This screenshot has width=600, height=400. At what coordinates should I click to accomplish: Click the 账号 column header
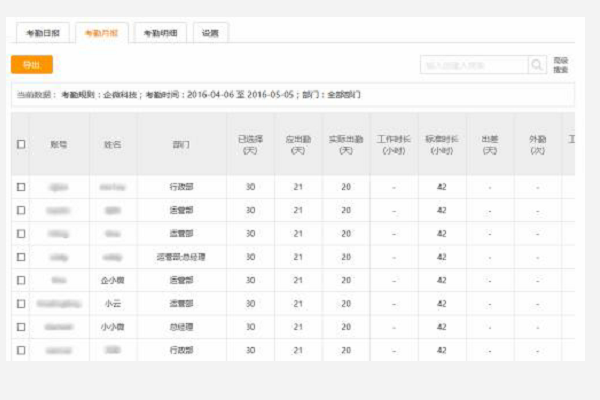click(59, 144)
